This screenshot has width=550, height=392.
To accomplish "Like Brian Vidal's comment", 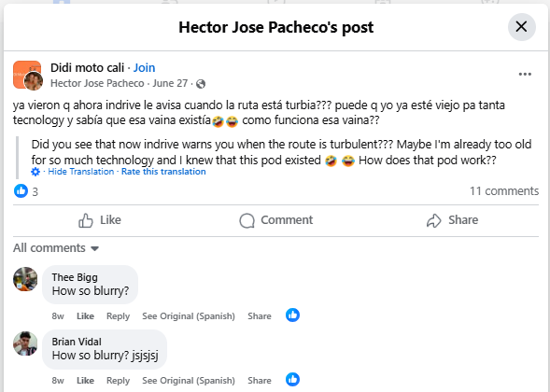I will 85,381.
